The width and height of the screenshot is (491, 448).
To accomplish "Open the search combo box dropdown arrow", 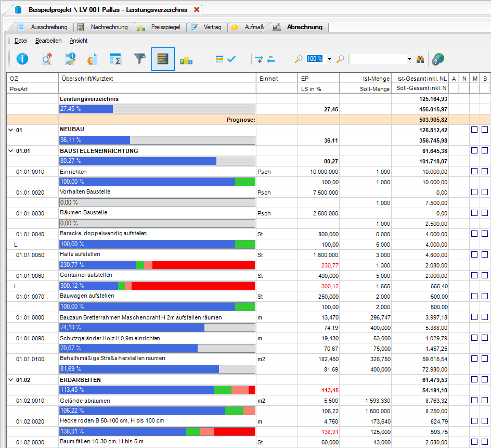I will click(x=409, y=59).
